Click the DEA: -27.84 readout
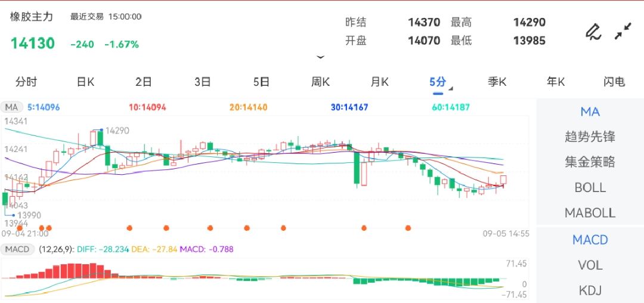This screenshot has height=303, width=644. [x=155, y=249]
